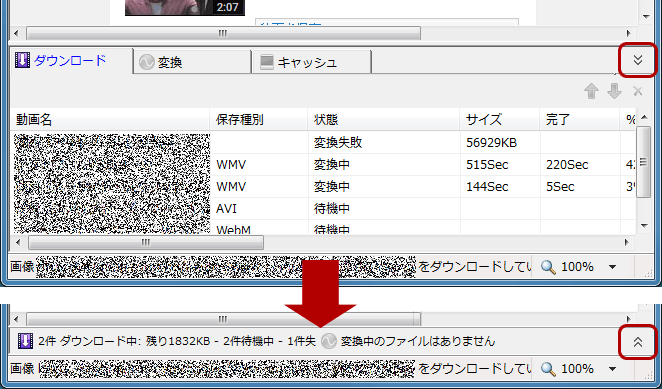The image size is (662, 389).
Task: Open zoom dropdown in lower status bar
Action: (x=612, y=369)
